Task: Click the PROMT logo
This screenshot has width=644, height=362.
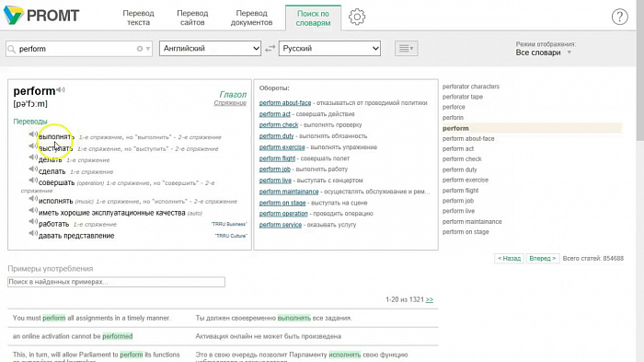Action: coord(41,16)
